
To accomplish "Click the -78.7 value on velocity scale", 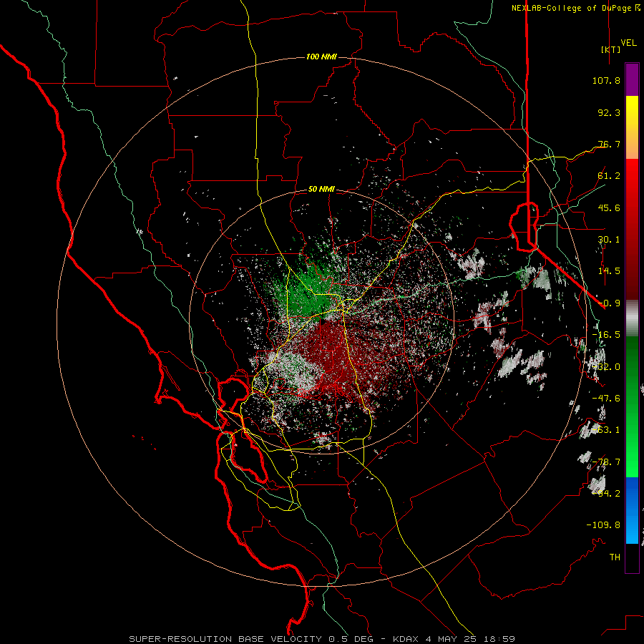I will click(606, 462).
